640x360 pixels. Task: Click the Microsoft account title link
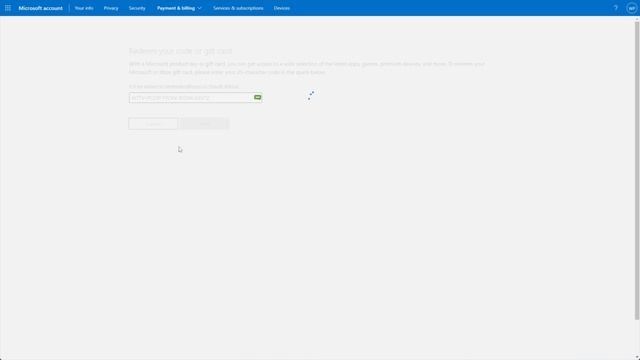pos(40,8)
